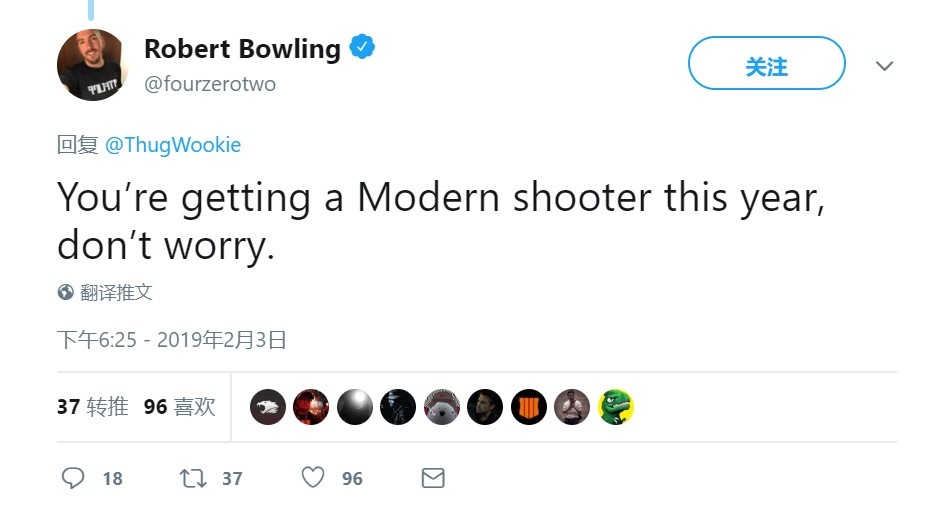View the 37 转推 retweets list
Viewport: 951px width, 530px height.
tap(92, 407)
